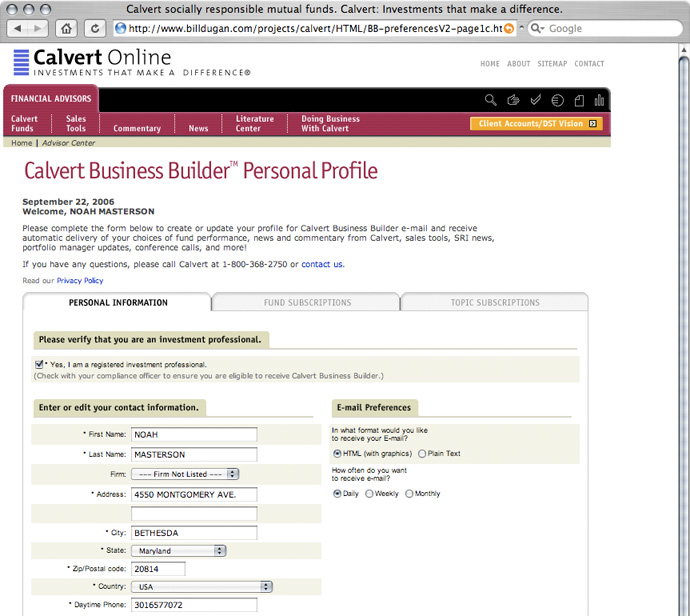This screenshot has height=616, width=690.
Task: Open the Calvert Funds menu
Action: tap(24, 124)
